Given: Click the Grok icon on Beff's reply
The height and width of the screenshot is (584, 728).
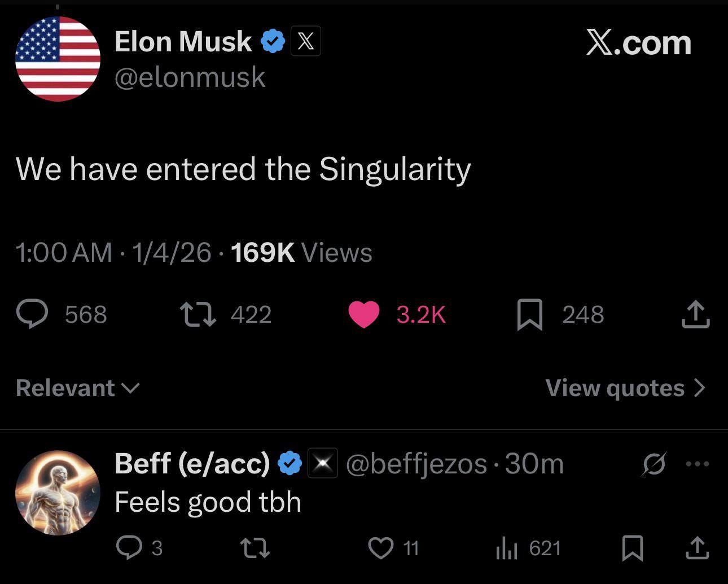Looking at the screenshot, I should [656, 464].
